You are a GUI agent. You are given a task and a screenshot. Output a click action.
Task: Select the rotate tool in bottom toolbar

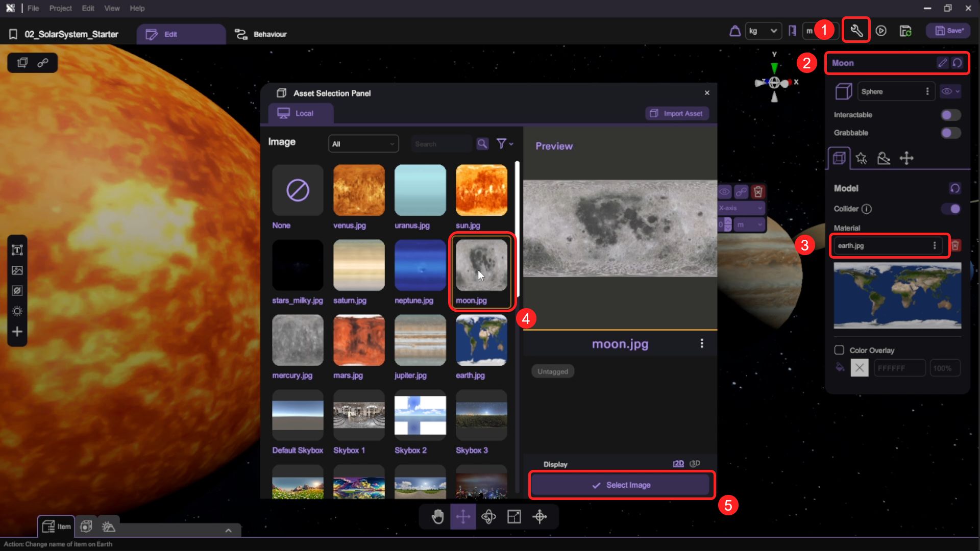[488, 517]
